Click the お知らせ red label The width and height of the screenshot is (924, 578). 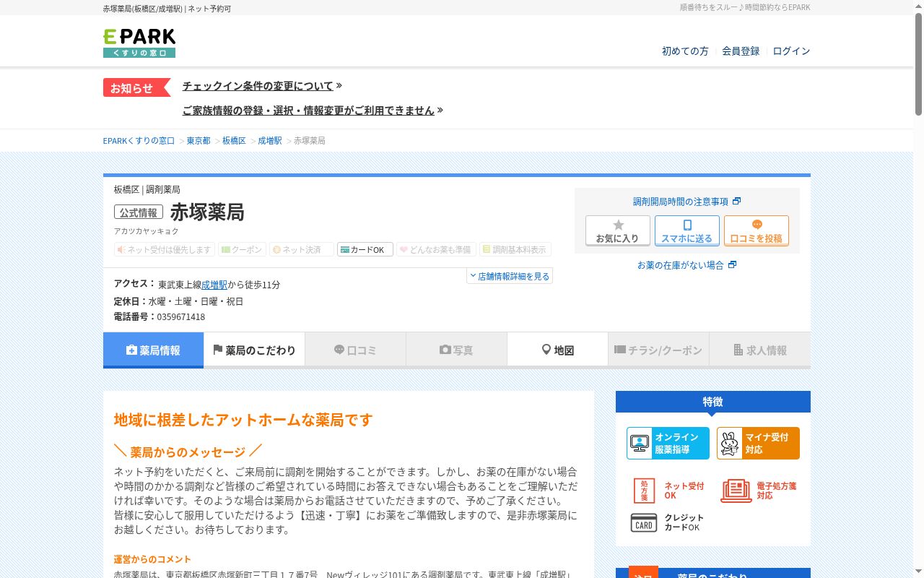click(x=136, y=87)
